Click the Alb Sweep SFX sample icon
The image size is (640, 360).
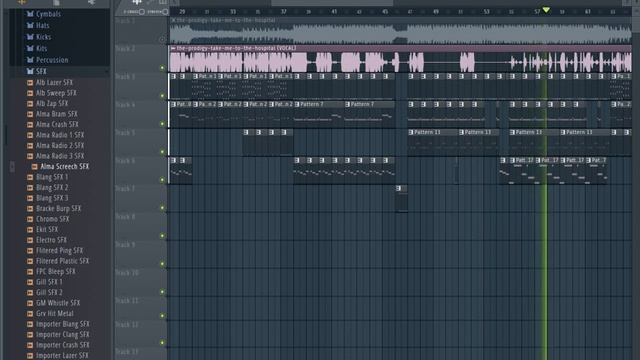(30, 93)
